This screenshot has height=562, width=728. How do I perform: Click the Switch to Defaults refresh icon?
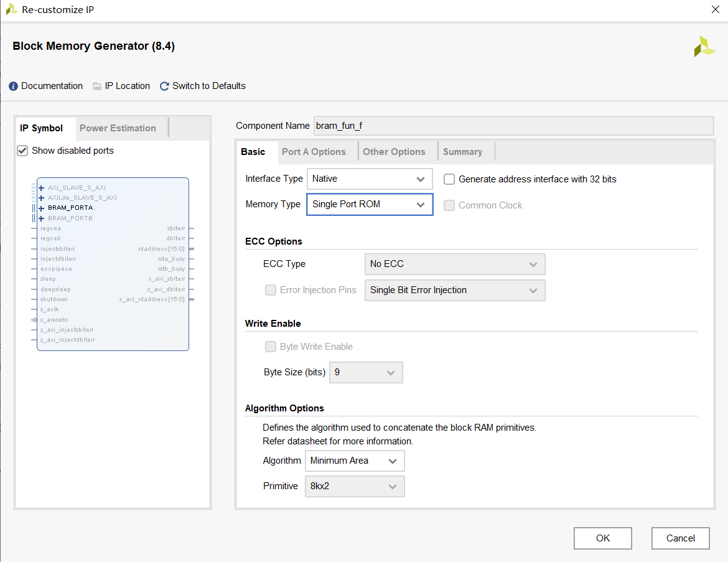tap(164, 86)
